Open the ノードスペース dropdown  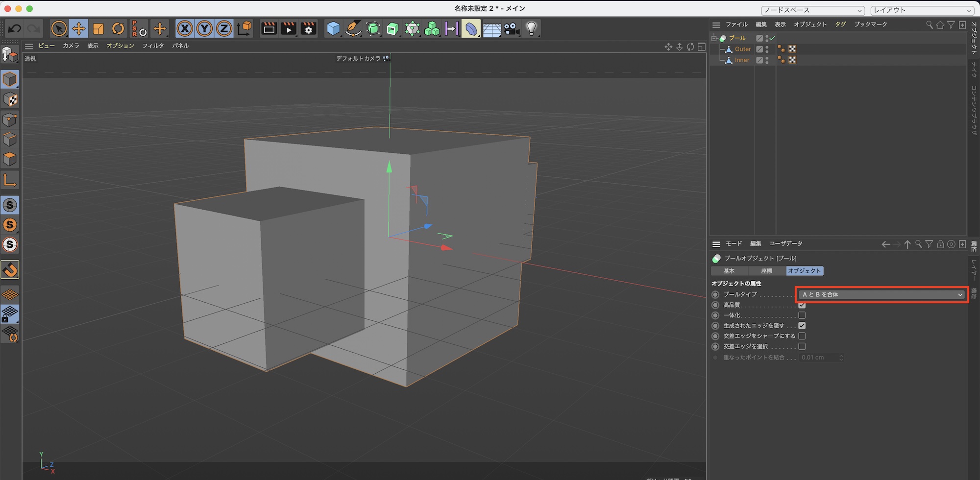812,10
